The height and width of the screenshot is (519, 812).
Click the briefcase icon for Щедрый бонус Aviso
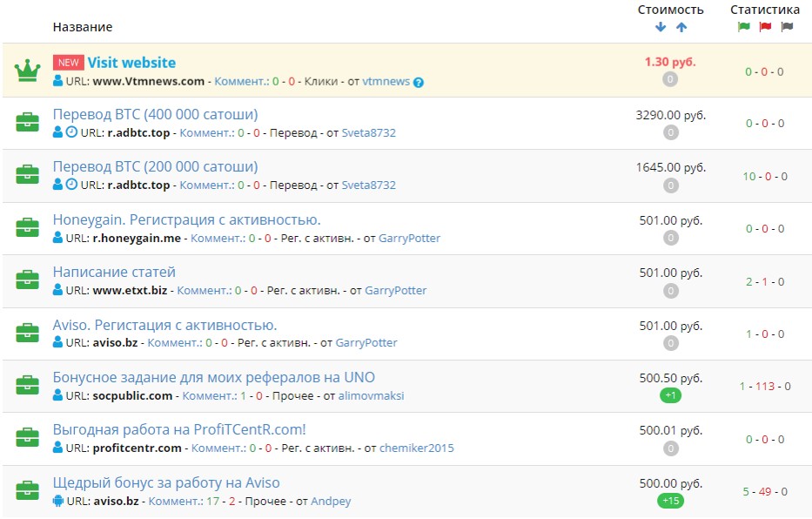(28, 490)
